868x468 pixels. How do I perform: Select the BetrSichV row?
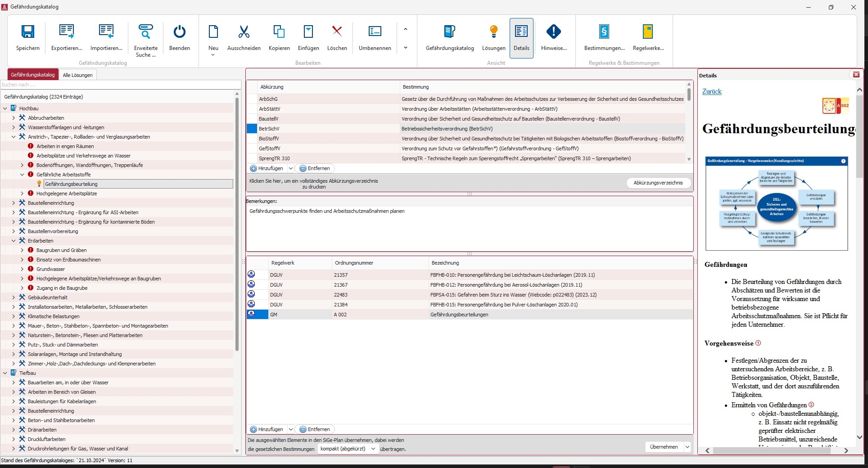pyautogui.click(x=466, y=129)
